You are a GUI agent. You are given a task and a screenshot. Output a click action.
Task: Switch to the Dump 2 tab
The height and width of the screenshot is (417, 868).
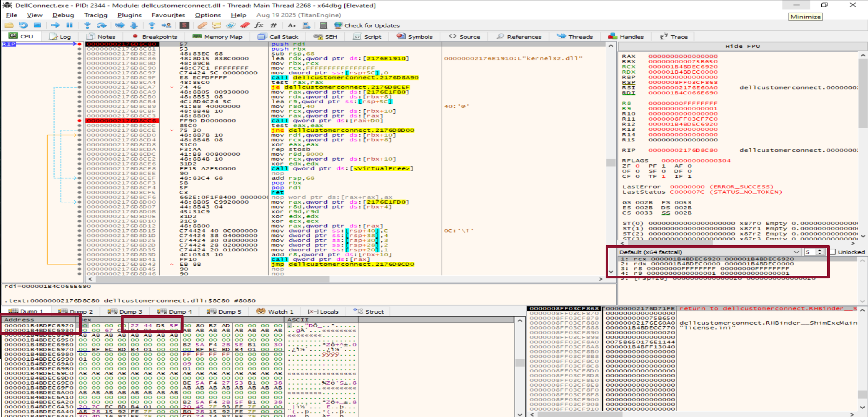(75, 312)
